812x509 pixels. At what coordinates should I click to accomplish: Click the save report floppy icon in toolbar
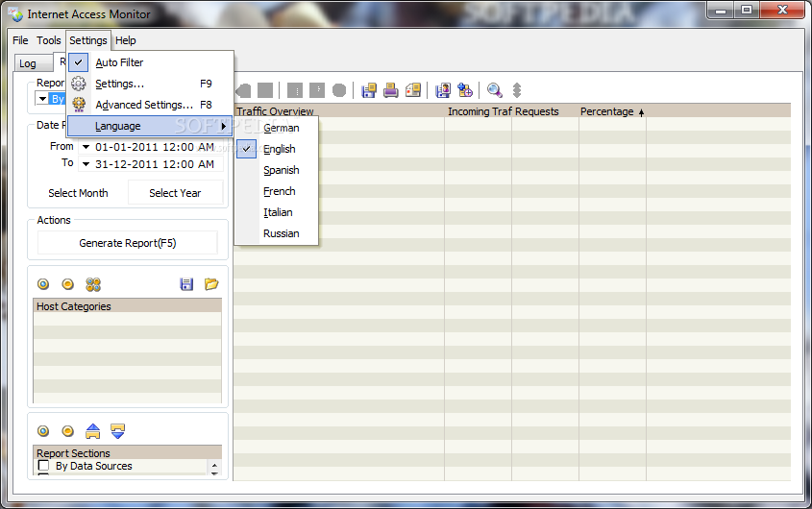(x=369, y=90)
